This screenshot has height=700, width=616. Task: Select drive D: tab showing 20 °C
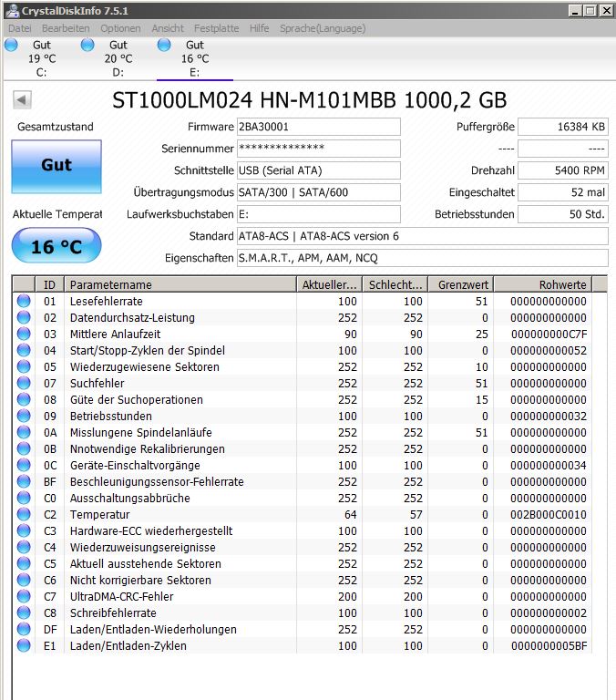tap(118, 58)
